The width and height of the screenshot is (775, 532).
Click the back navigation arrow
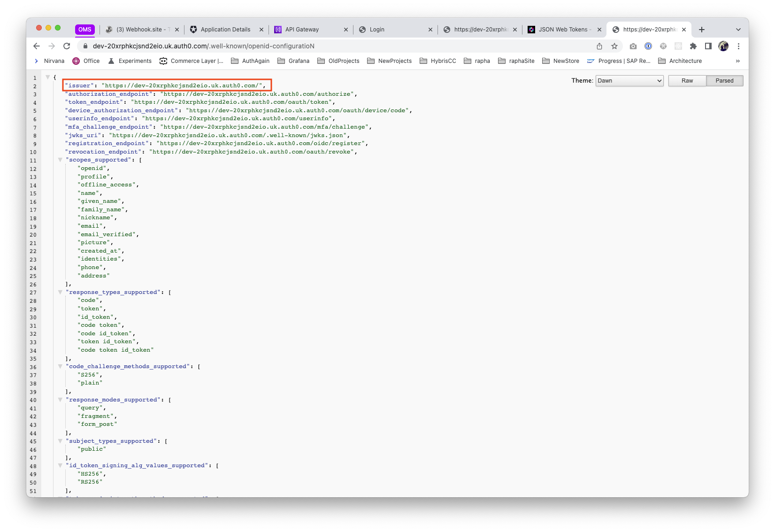pos(37,46)
